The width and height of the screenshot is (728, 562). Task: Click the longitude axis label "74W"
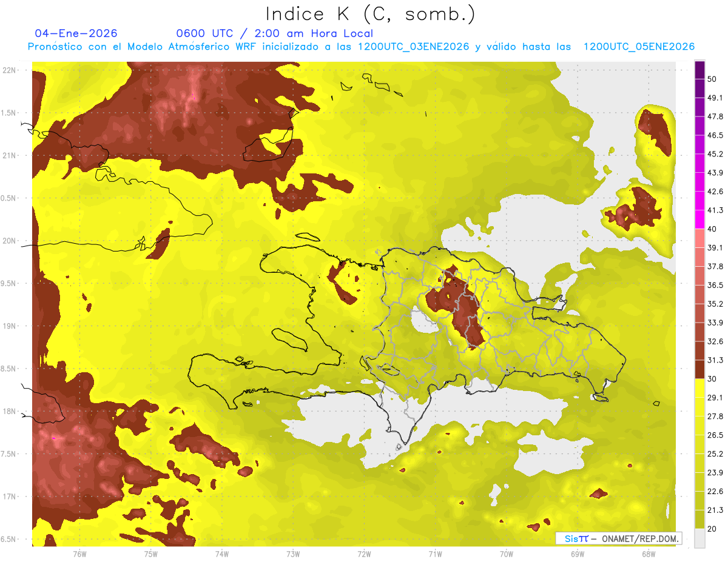coord(221,554)
